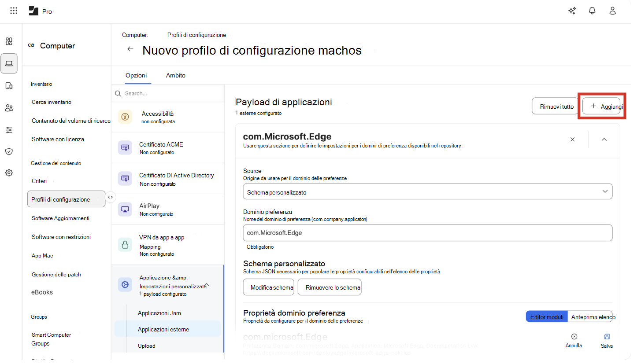Click the Certificato DI Active Directory icon

pos(125,178)
